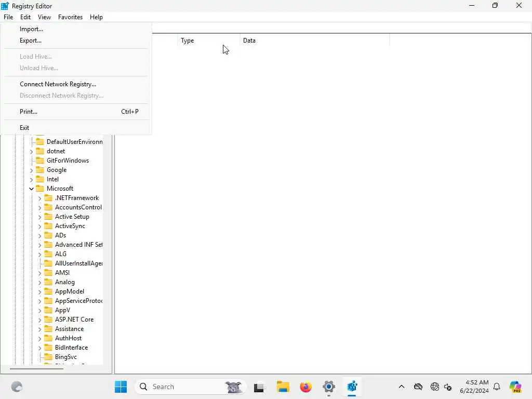Click the BidInterface folder icon
This screenshot has height=399, width=532.
48,348
